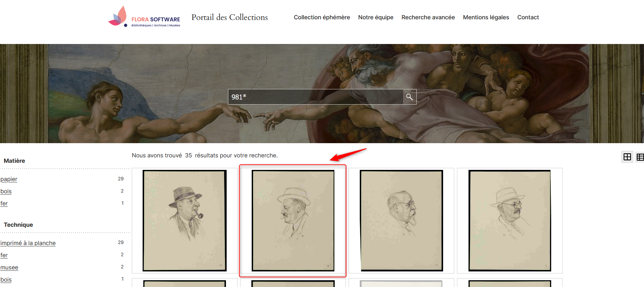Switch to list view layout

click(640, 157)
